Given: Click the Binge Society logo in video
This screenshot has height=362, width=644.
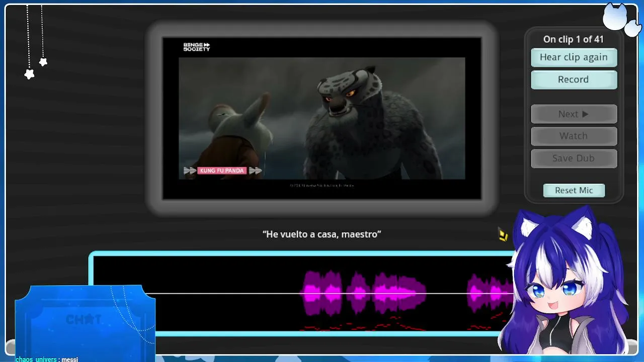Looking at the screenshot, I should click(x=196, y=47).
